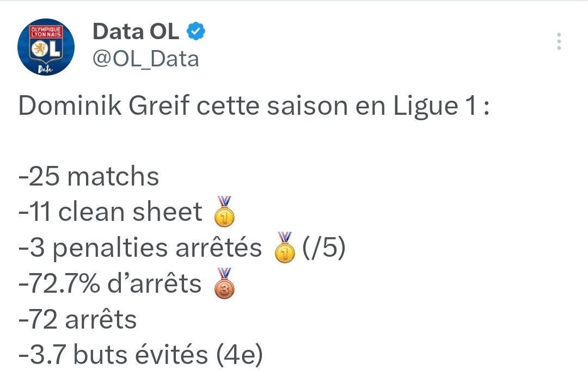Click the name Dominik Greif in tweet
The height and width of the screenshot is (383, 588).
tap(104, 106)
